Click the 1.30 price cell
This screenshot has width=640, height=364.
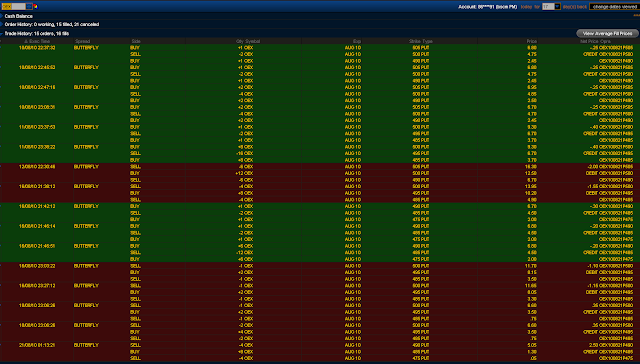point(532,352)
